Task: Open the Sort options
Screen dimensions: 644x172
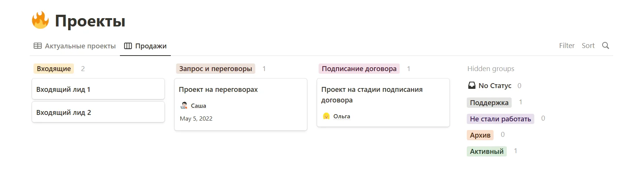Action: [588, 46]
